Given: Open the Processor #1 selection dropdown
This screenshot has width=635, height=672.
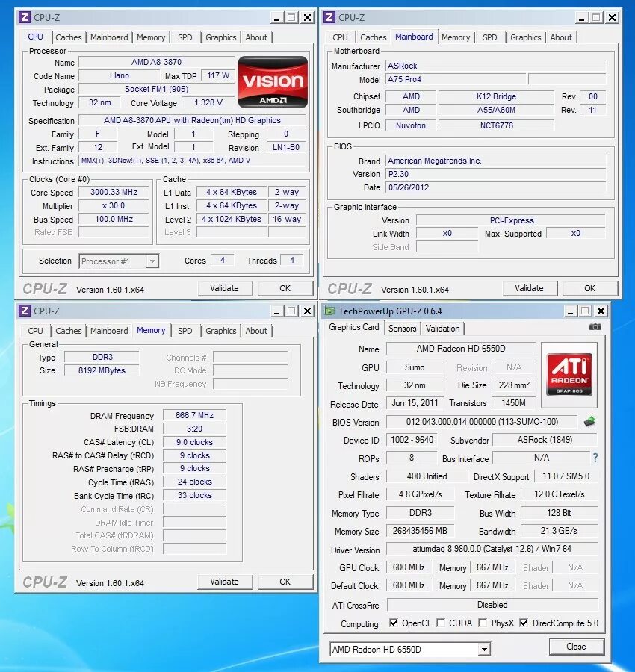Looking at the screenshot, I should (119, 261).
